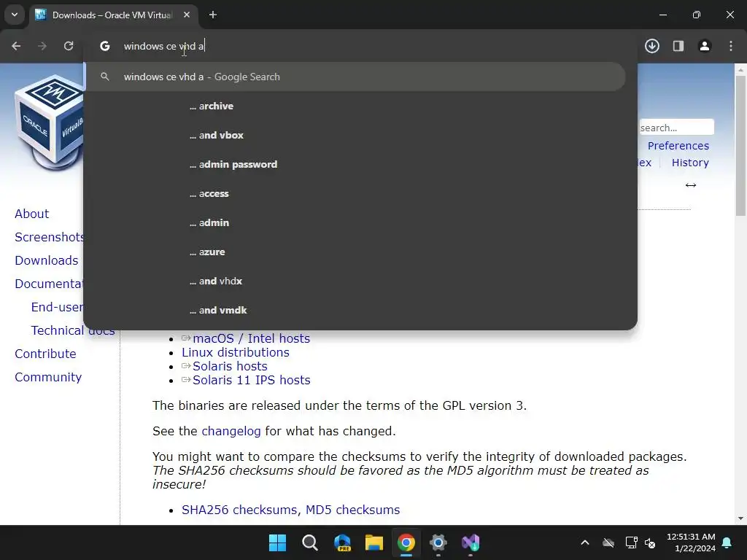
Task: Close the Downloads – Oracle VM VirtualBox tab
Action: 187,15
